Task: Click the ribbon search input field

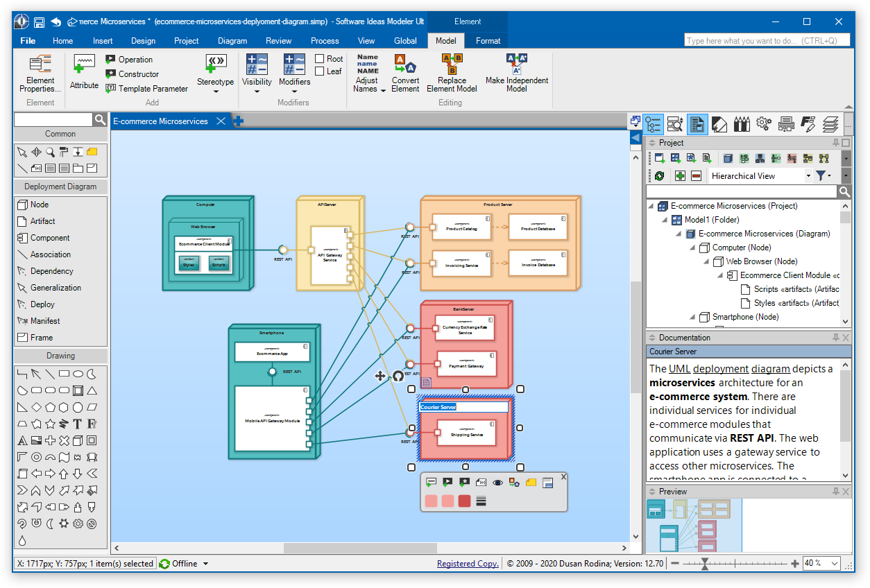Action: (x=766, y=41)
